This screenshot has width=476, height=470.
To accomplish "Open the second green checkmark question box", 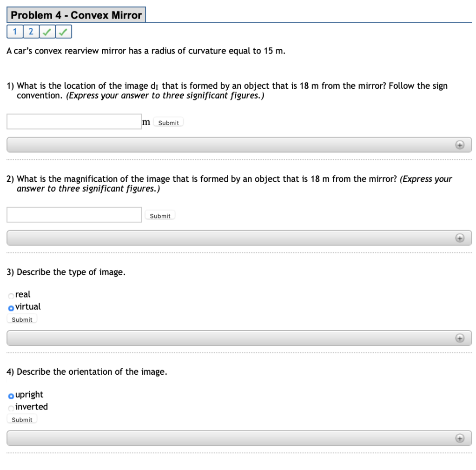I will point(63,32).
